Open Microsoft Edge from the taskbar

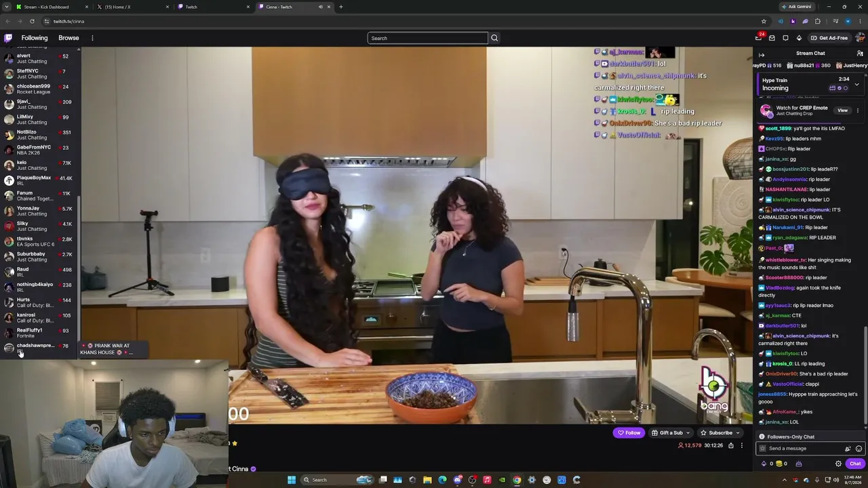pyautogui.click(x=442, y=480)
